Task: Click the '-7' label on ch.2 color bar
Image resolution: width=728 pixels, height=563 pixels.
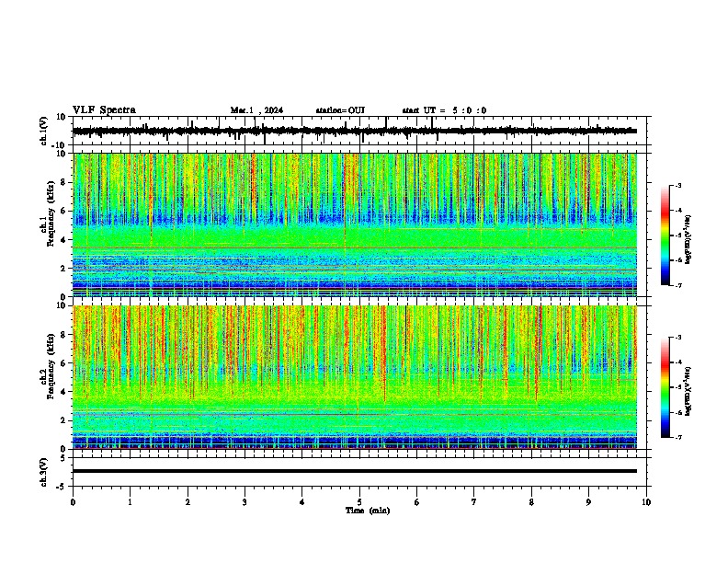Action: click(x=677, y=438)
